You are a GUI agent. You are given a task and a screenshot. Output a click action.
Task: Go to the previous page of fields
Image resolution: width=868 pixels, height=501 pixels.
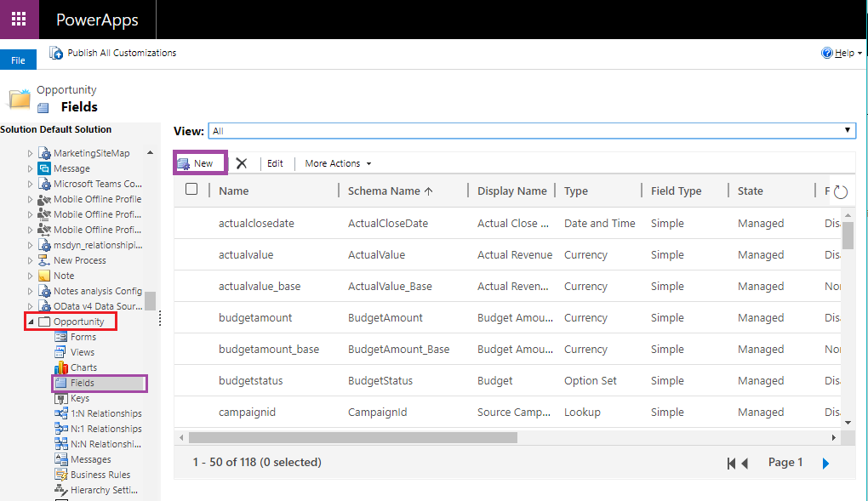(745, 464)
